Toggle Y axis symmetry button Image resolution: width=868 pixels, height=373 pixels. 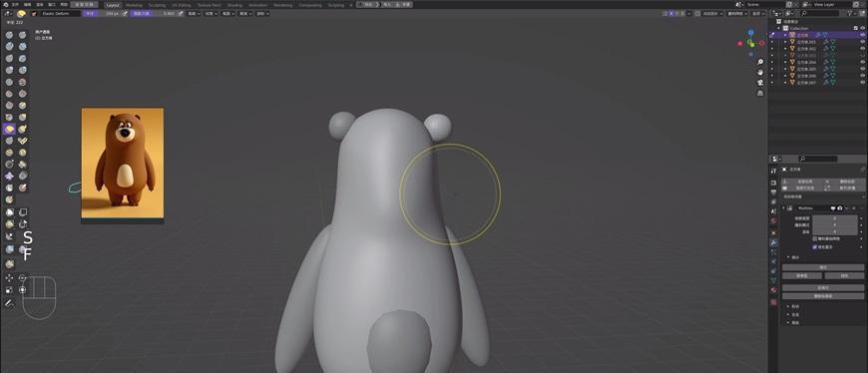pos(677,13)
